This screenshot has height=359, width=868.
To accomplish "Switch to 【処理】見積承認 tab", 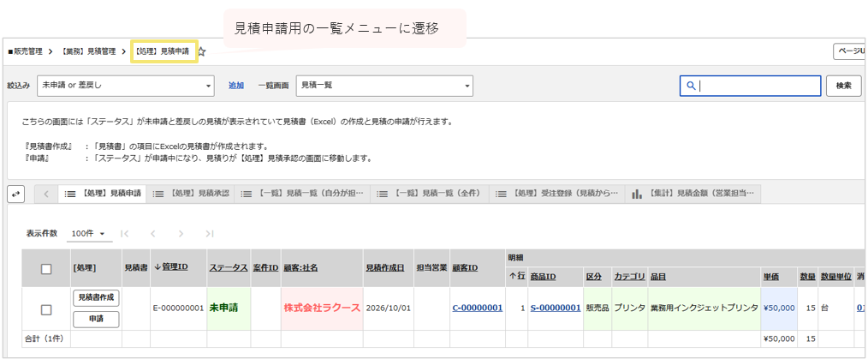I will [190, 194].
